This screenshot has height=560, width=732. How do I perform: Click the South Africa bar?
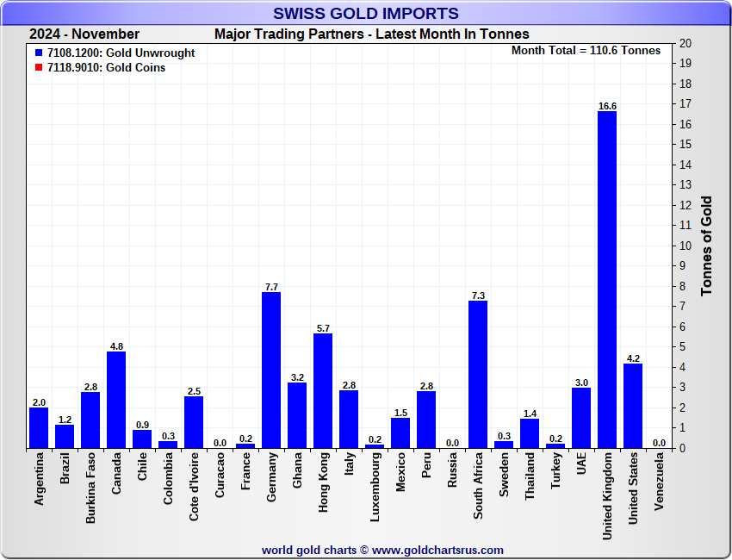(x=478, y=375)
